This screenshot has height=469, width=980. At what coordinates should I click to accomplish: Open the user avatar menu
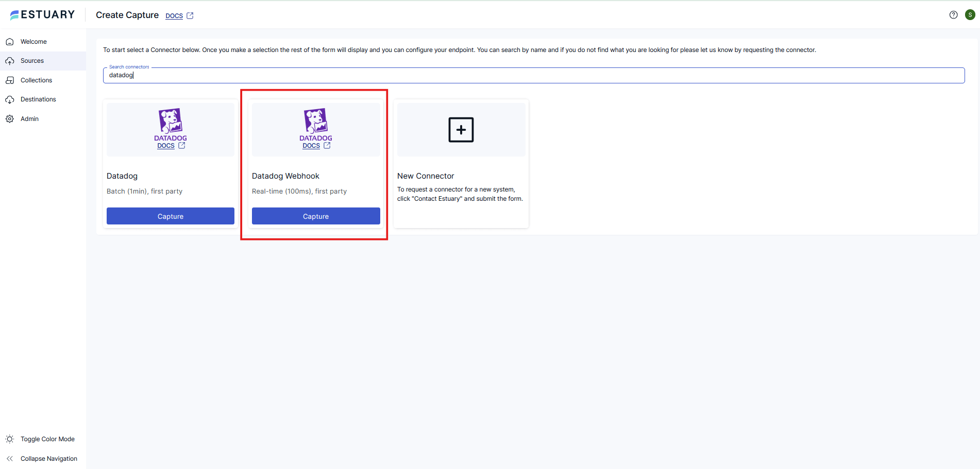pyautogui.click(x=970, y=15)
